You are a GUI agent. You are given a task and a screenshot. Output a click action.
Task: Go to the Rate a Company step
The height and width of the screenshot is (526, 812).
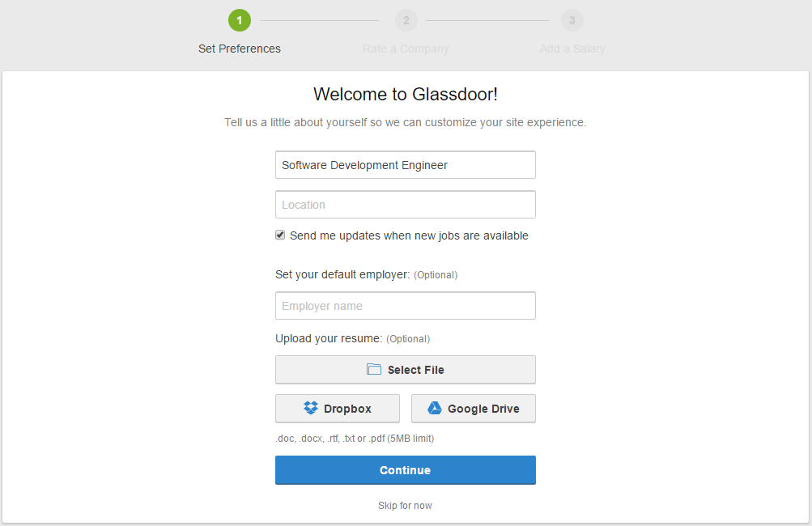[x=406, y=49]
